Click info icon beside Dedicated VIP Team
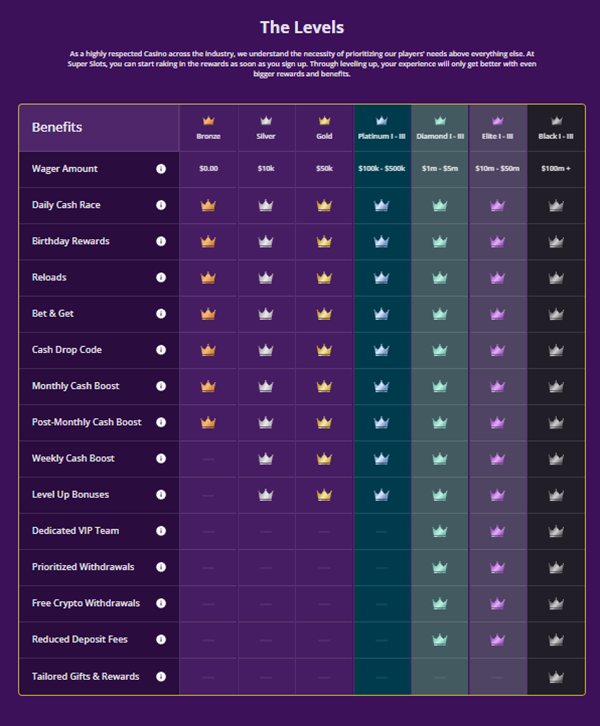 pos(161,531)
